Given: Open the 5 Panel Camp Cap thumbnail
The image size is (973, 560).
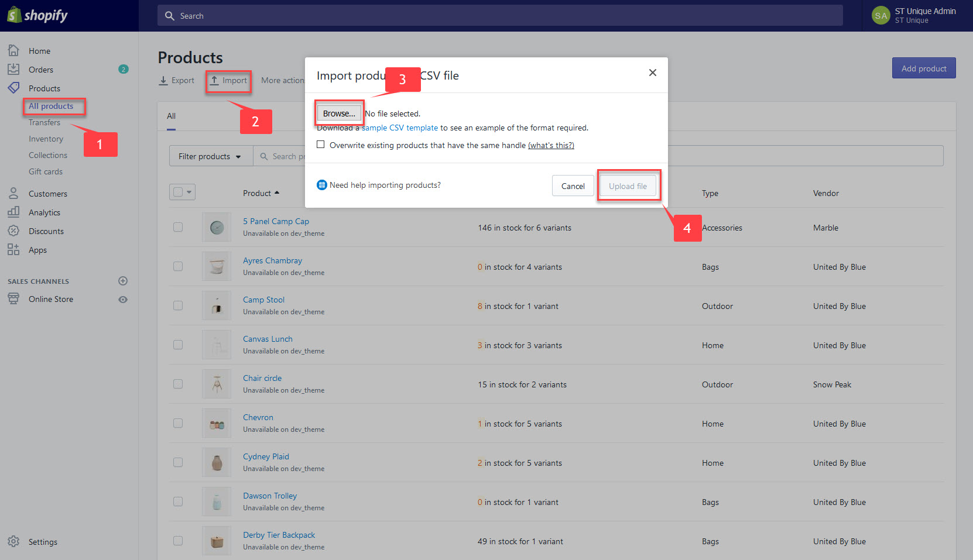Looking at the screenshot, I should (217, 227).
